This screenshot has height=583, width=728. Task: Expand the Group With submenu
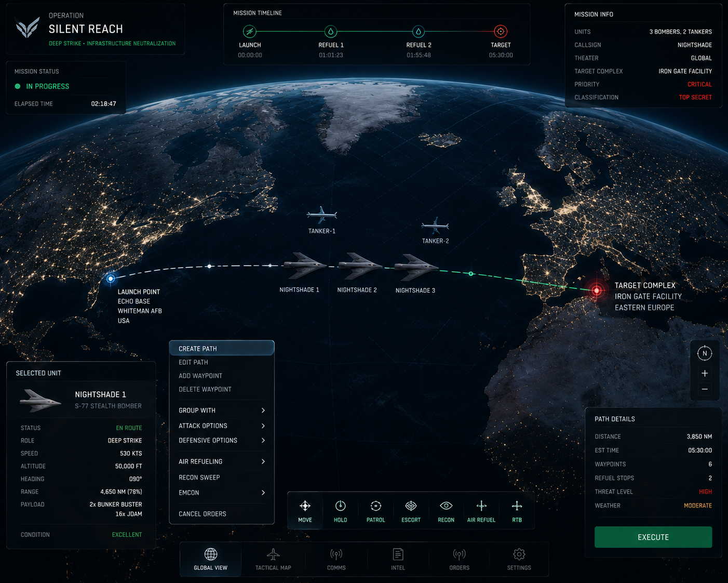click(x=222, y=410)
